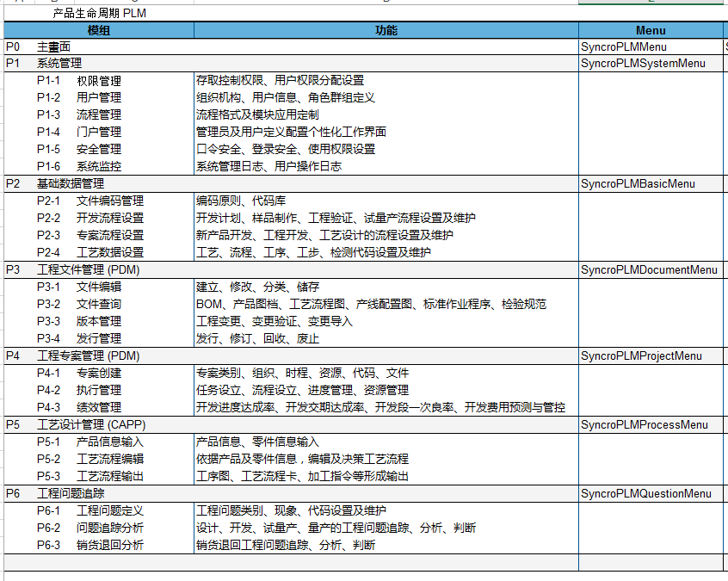Click the 功能 column header cell
This screenshot has height=581, width=728.
tap(386, 31)
